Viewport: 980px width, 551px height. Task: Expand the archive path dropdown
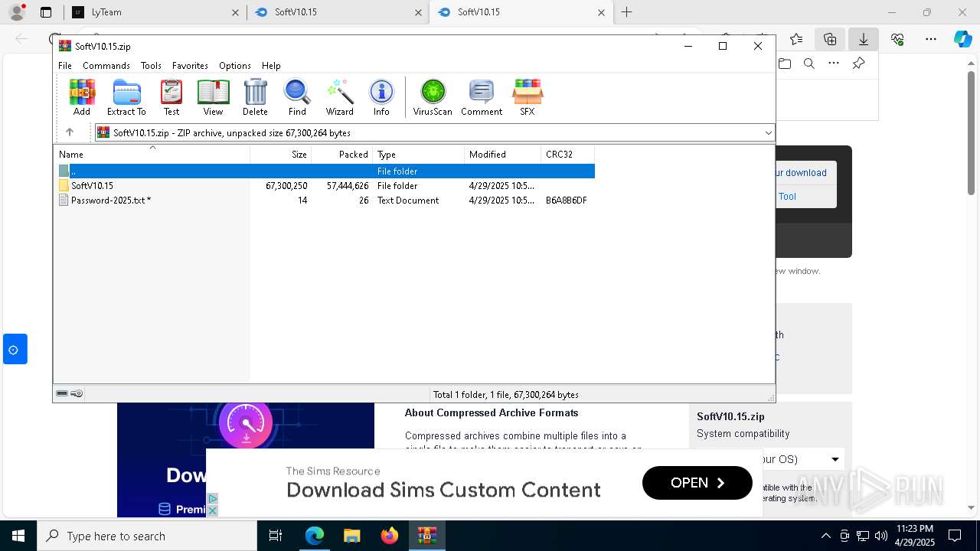(769, 133)
